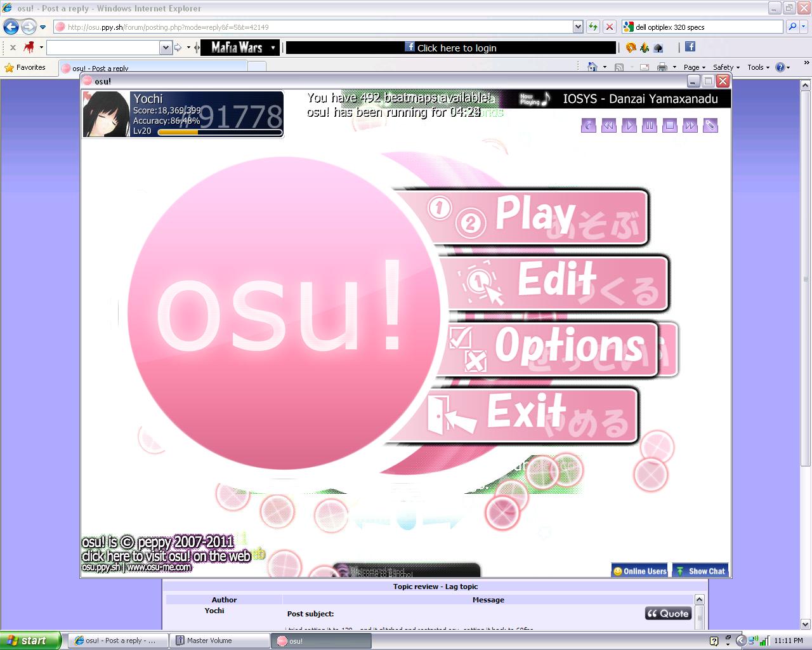Open the recent pages history dropdown

[x=43, y=27]
